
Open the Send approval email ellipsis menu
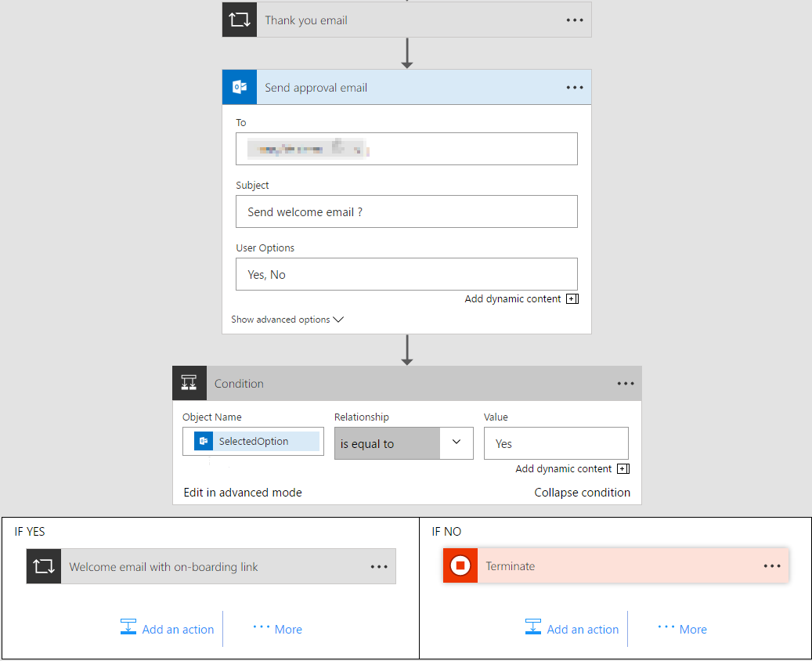(x=575, y=88)
